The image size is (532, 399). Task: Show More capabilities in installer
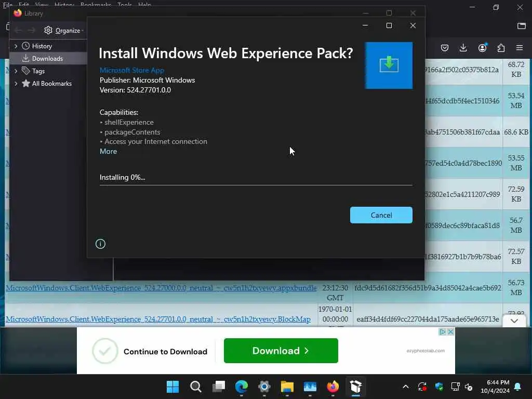tap(108, 151)
